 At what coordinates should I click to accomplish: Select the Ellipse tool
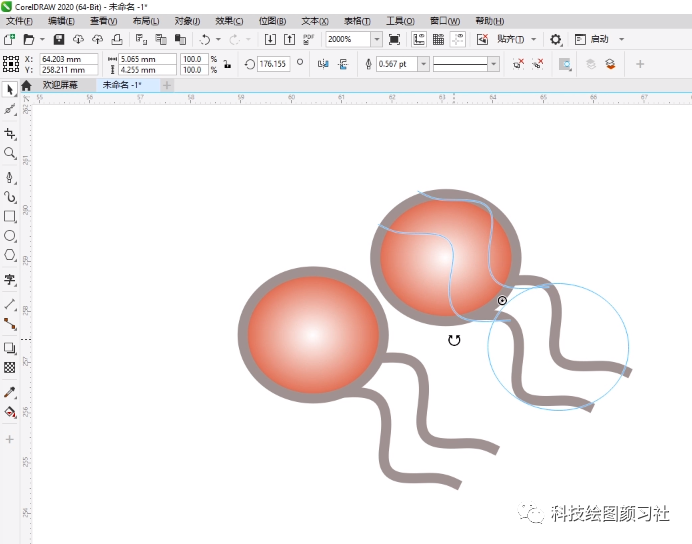coord(9,236)
